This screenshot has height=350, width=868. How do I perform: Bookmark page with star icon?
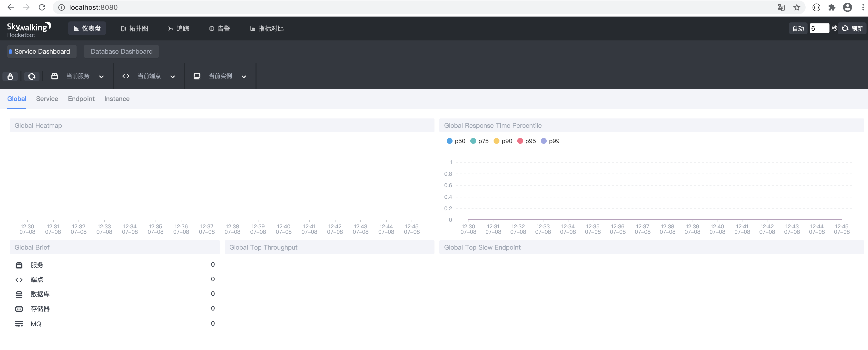click(x=797, y=7)
